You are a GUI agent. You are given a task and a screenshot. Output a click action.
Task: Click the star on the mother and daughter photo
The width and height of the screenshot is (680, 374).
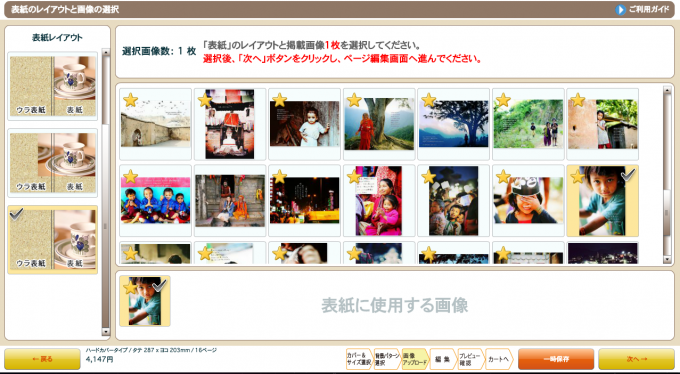[x=354, y=176]
